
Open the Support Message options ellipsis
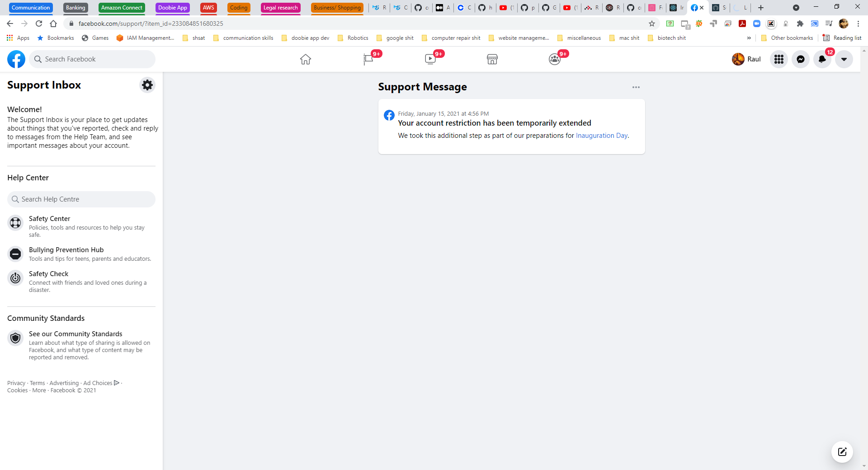[636, 87]
